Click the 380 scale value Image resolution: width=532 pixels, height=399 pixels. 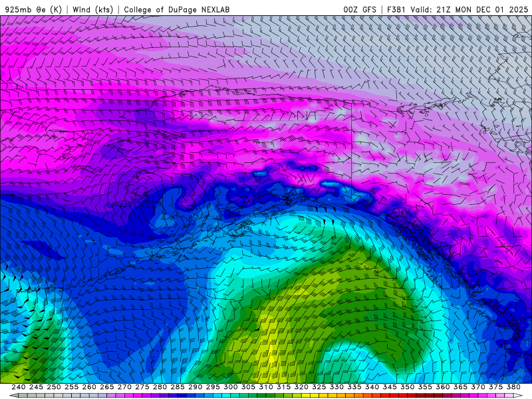[x=513, y=387]
